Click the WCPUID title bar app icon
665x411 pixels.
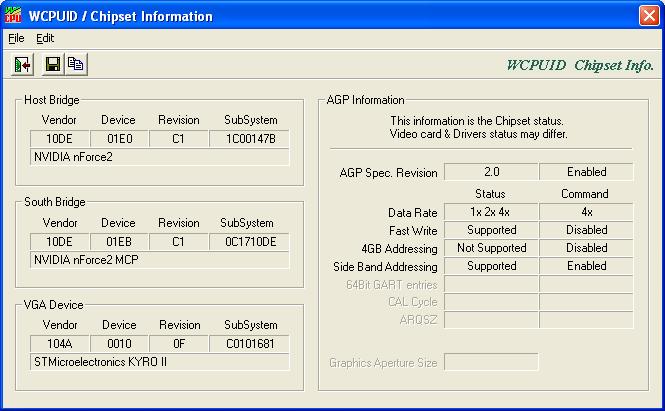pos(14,15)
